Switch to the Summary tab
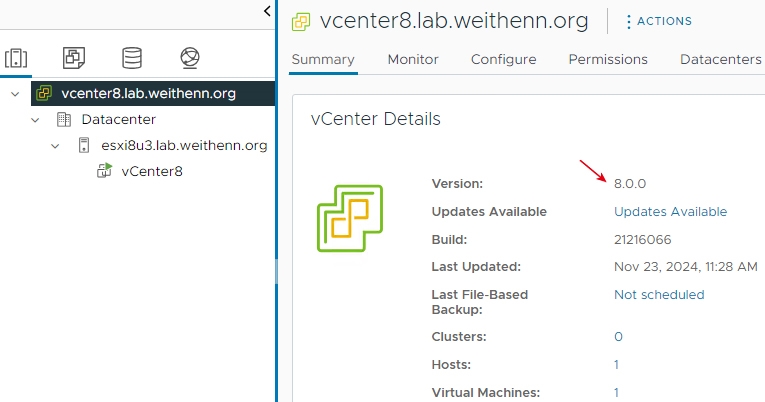765x402 pixels. [323, 60]
